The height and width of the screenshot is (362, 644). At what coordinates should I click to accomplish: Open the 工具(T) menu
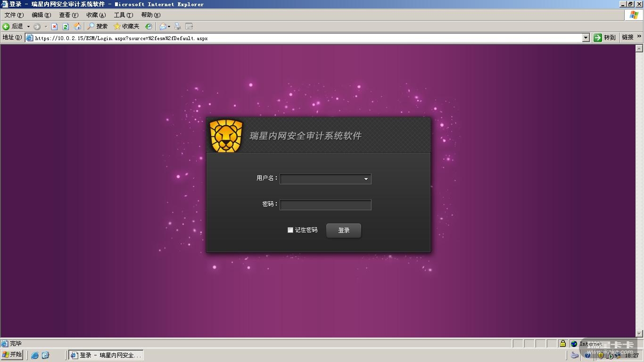tap(123, 15)
